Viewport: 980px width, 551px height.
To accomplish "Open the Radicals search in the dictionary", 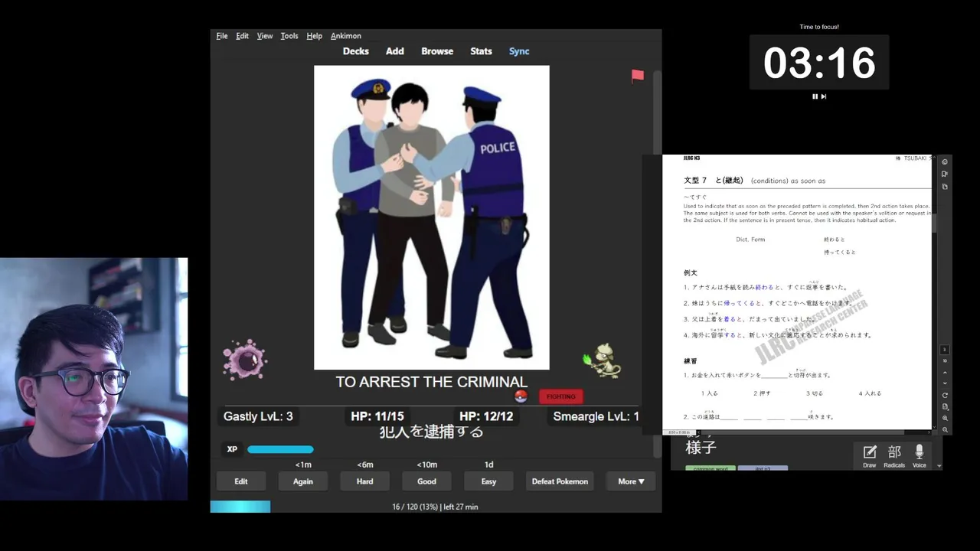I will [x=894, y=455].
